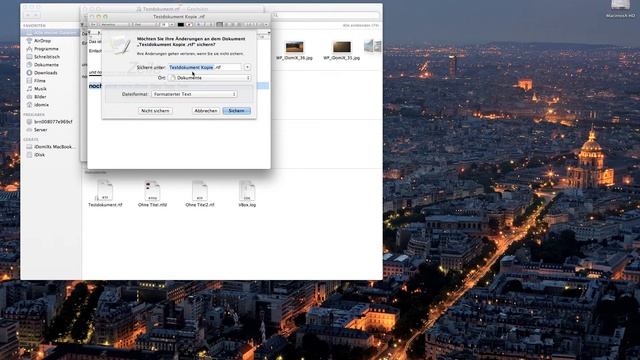640x360 pixels.
Task: Click the Finder window search field
Action: pos(327,15)
